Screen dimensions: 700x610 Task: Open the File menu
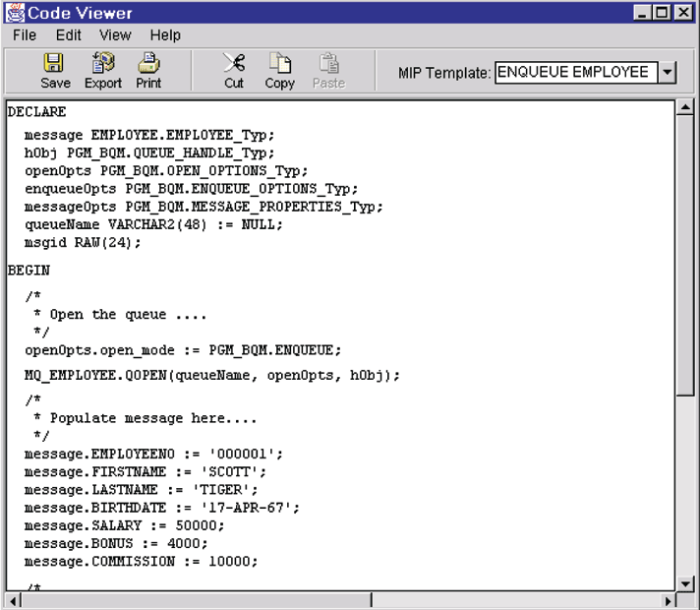(x=25, y=35)
